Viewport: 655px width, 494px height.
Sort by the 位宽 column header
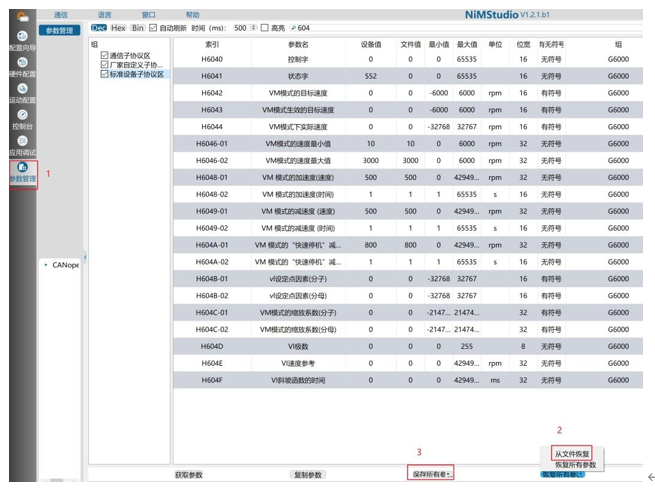[523, 44]
